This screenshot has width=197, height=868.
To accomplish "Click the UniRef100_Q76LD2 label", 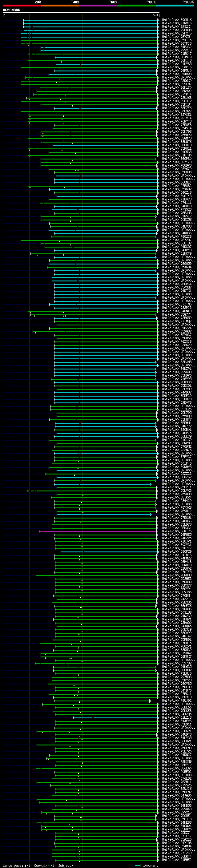I will pyautogui.click(x=176, y=779).
